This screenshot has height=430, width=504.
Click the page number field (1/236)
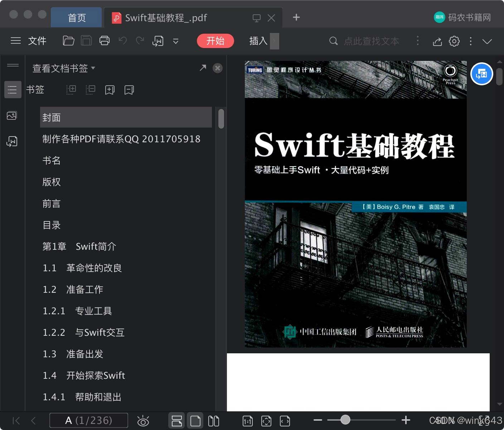pos(89,420)
